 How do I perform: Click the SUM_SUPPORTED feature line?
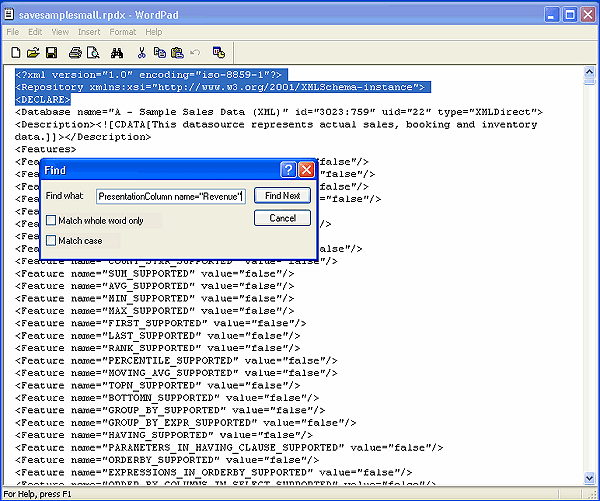(x=155, y=274)
